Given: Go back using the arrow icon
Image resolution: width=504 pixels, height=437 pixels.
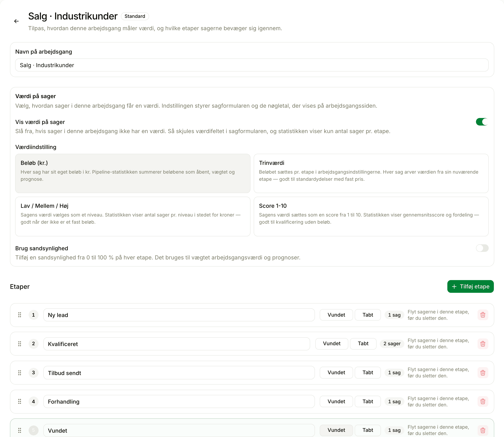Looking at the screenshot, I should (x=16, y=21).
